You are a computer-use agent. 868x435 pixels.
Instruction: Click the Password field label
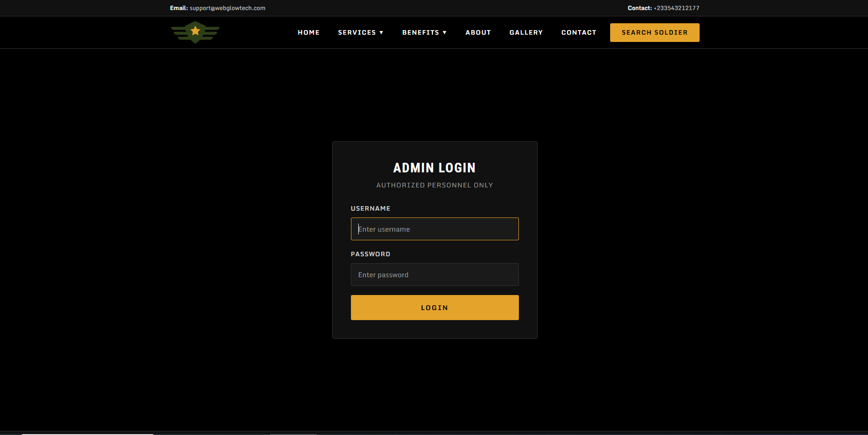tap(371, 254)
